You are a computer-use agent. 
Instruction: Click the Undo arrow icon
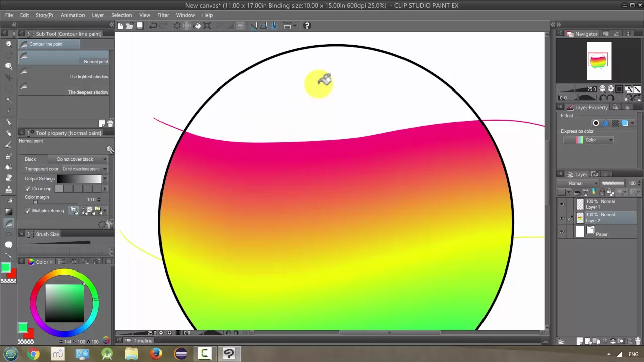tap(153, 26)
